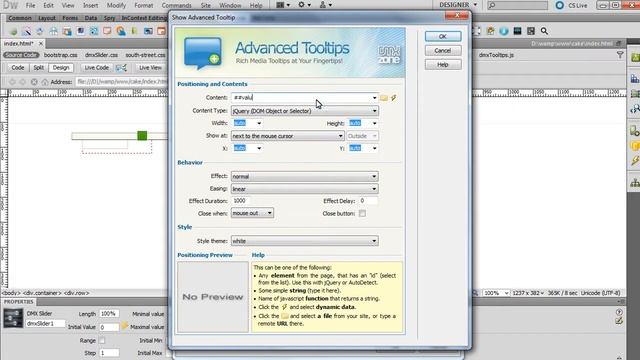
Task: Click the browse folder icon beside Content
Action: (384, 98)
